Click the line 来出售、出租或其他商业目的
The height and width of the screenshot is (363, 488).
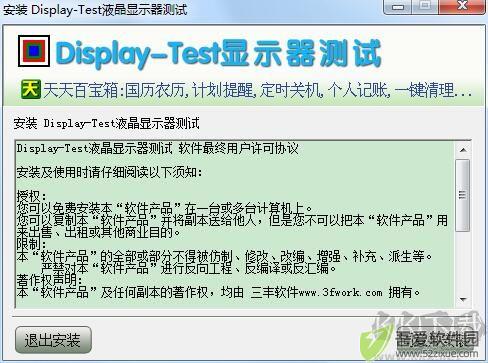click(99, 232)
